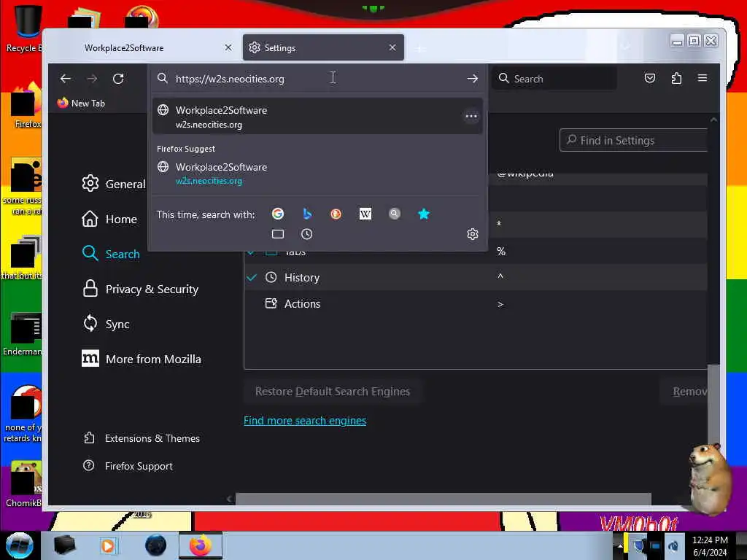Search this time with Google
Screen dimensions: 747x560
[x=278, y=214]
